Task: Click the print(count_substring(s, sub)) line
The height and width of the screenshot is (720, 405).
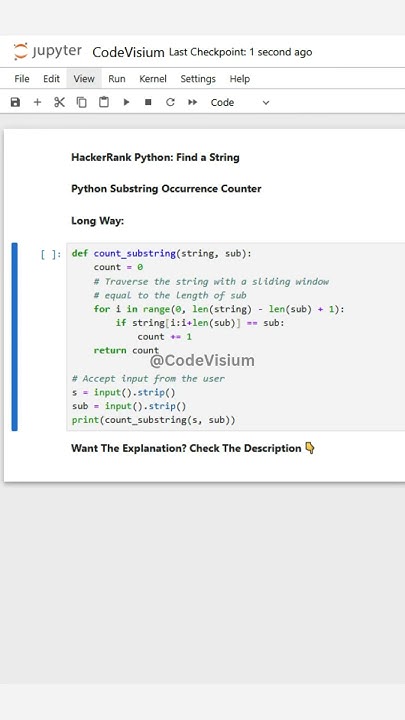Action: click(153, 420)
